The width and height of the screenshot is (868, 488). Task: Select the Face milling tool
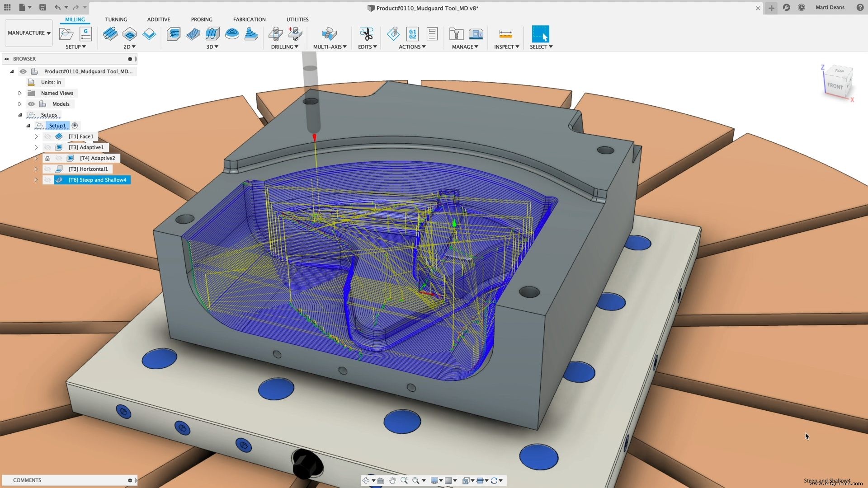pyautogui.click(x=110, y=34)
